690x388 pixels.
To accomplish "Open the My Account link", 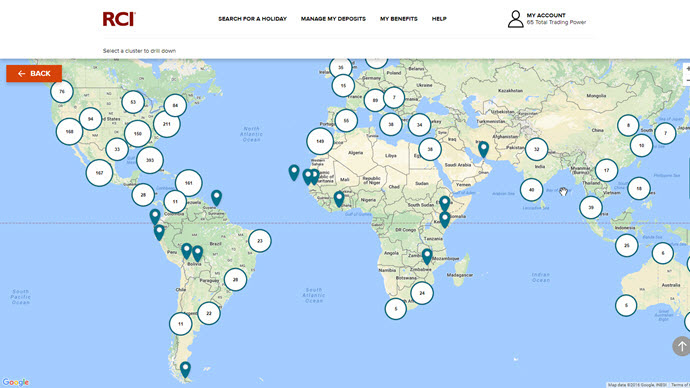I will pyautogui.click(x=546, y=15).
